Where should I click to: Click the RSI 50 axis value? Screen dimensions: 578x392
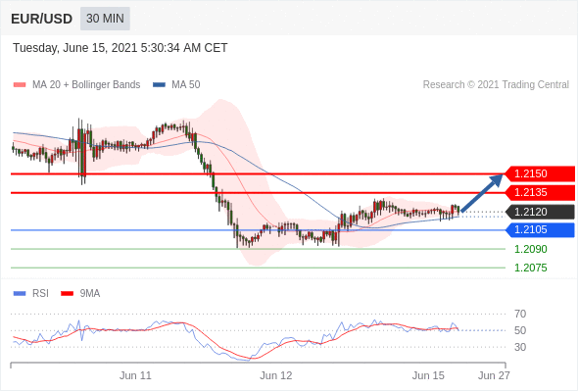(x=520, y=330)
